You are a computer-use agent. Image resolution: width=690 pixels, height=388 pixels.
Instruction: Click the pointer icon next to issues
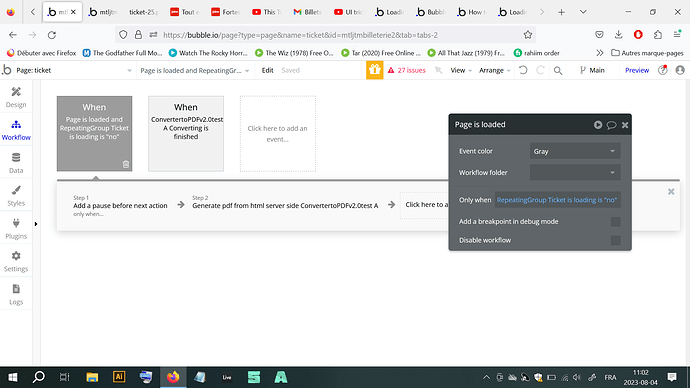438,70
